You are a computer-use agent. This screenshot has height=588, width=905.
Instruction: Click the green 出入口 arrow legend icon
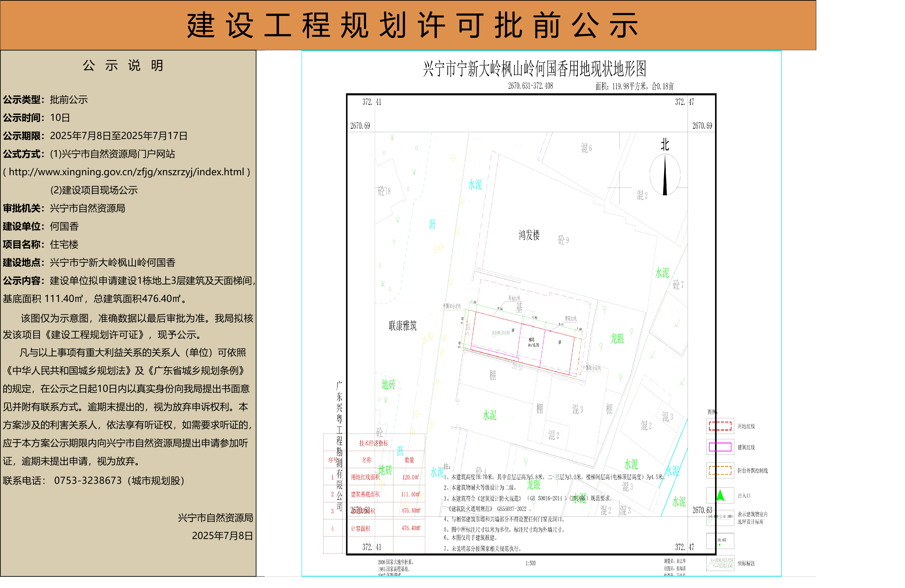click(720, 495)
